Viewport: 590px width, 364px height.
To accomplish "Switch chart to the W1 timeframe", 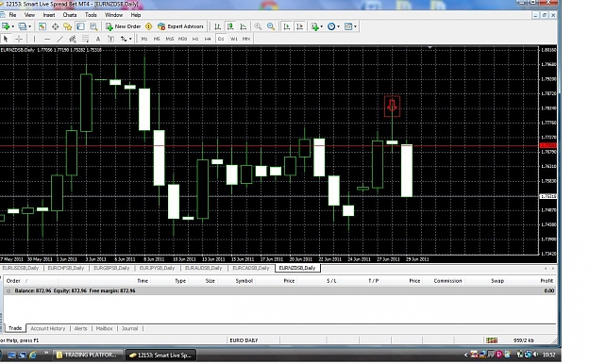I will 234,39.
